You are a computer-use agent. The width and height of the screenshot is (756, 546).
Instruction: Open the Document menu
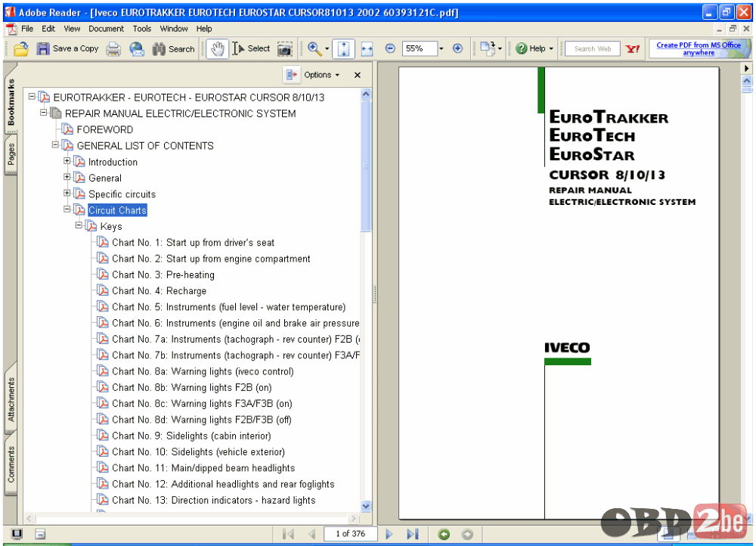point(106,29)
